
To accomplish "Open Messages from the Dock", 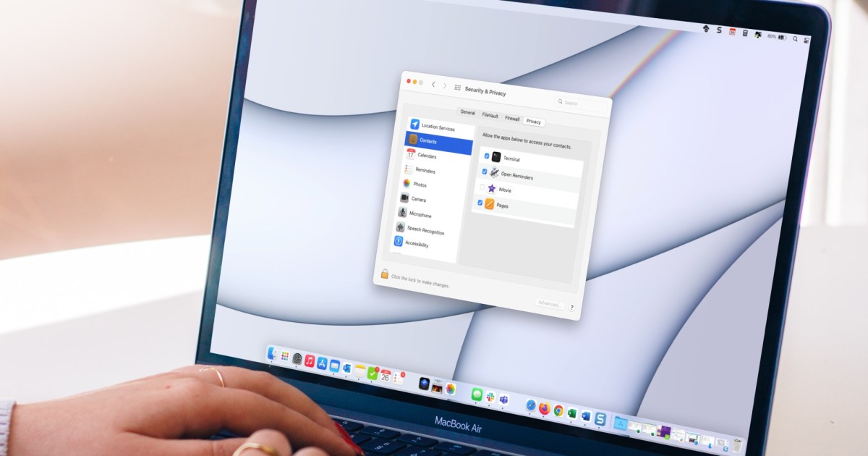I will (477, 394).
